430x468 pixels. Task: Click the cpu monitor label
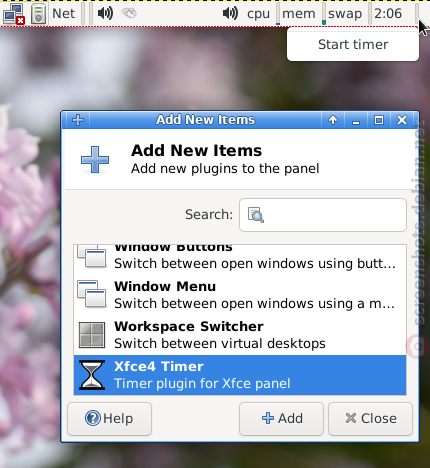click(258, 14)
